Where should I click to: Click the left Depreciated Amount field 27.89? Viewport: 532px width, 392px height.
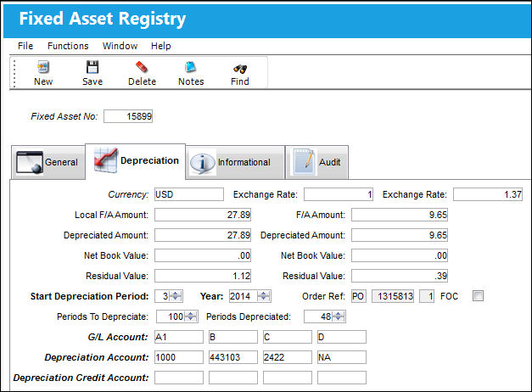[x=203, y=235]
